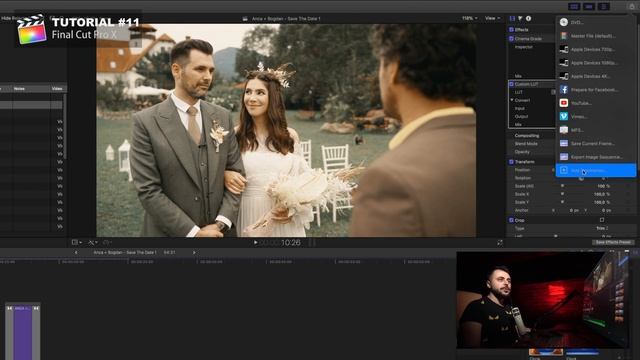The width and height of the screenshot is (640, 360).
Task: Toggle the Transform section checkbox
Action: [x=511, y=162]
